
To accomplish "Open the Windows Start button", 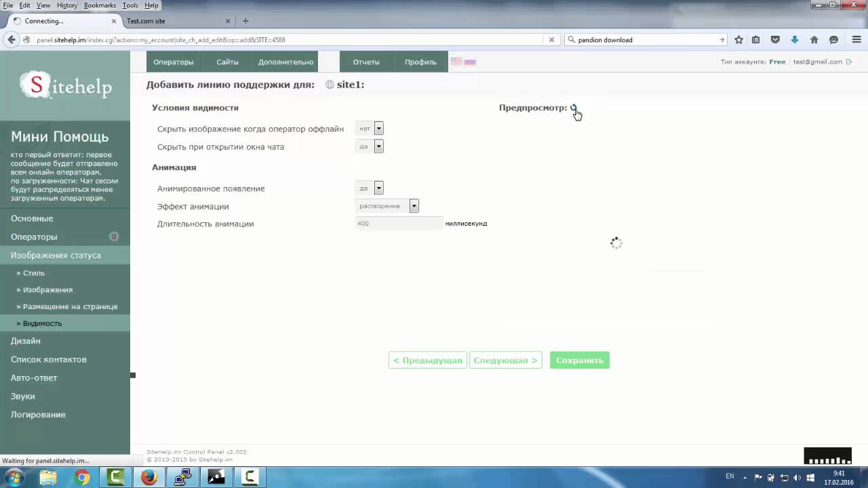I will [x=12, y=477].
